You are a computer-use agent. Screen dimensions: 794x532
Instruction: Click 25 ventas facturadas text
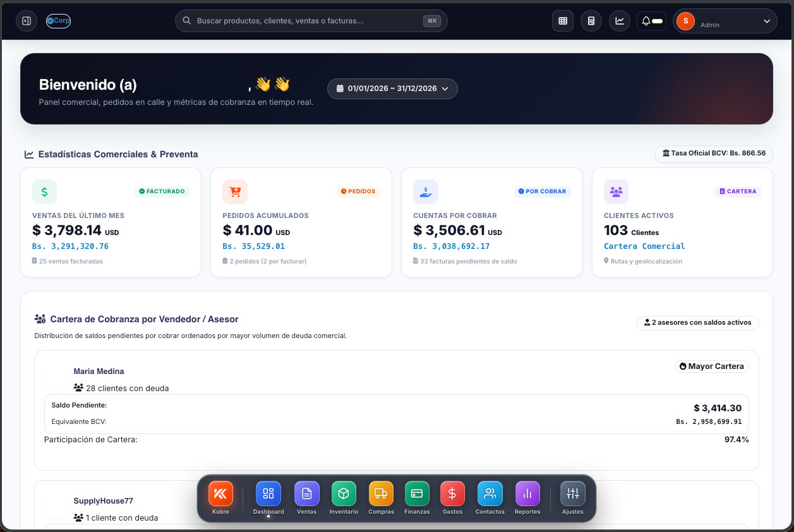(71, 261)
